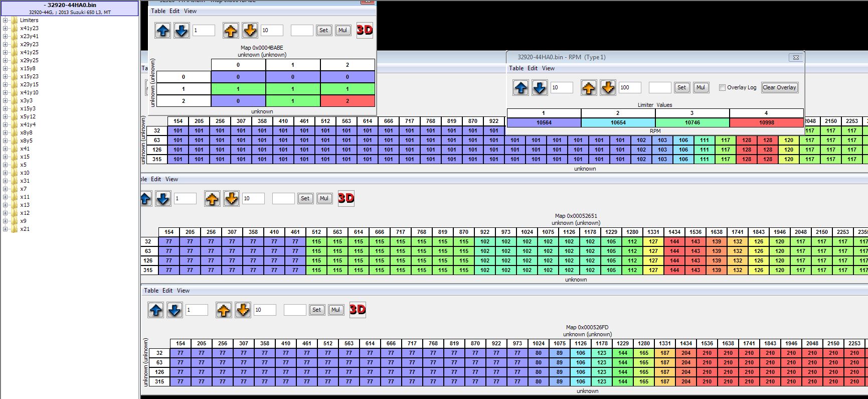Select the red 10998 limiter cell

click(x=766, y=122)
